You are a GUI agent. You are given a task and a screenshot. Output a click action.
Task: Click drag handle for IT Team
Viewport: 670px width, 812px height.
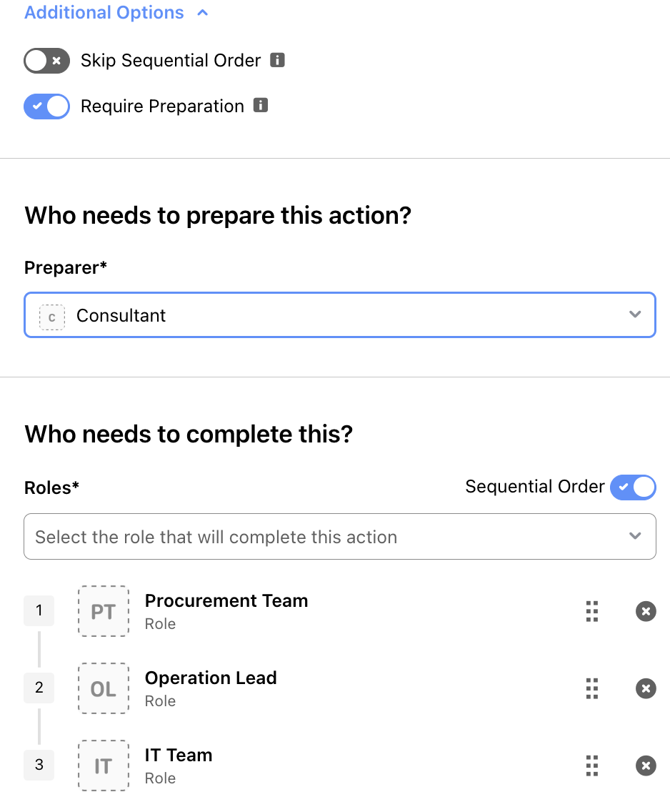point(591,766)
